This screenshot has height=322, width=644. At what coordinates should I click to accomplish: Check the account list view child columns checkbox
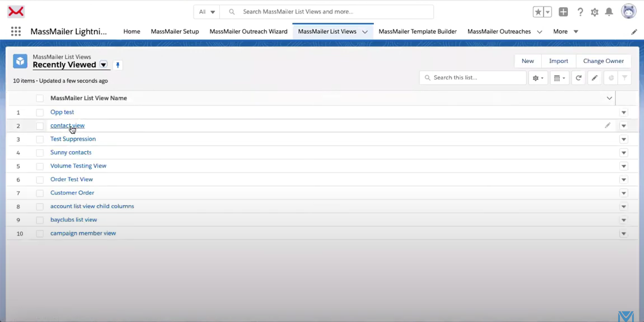tap(40, 207)
